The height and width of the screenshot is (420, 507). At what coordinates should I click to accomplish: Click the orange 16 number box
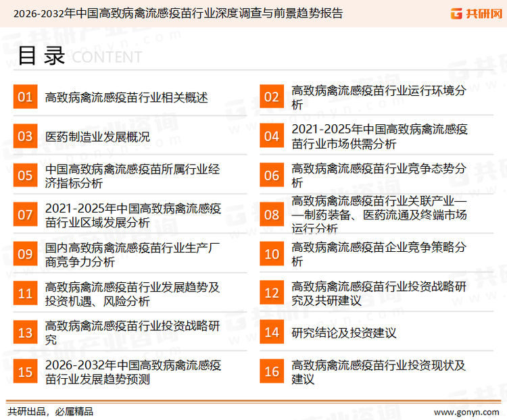pyautogui.click(x=272, y=371)
